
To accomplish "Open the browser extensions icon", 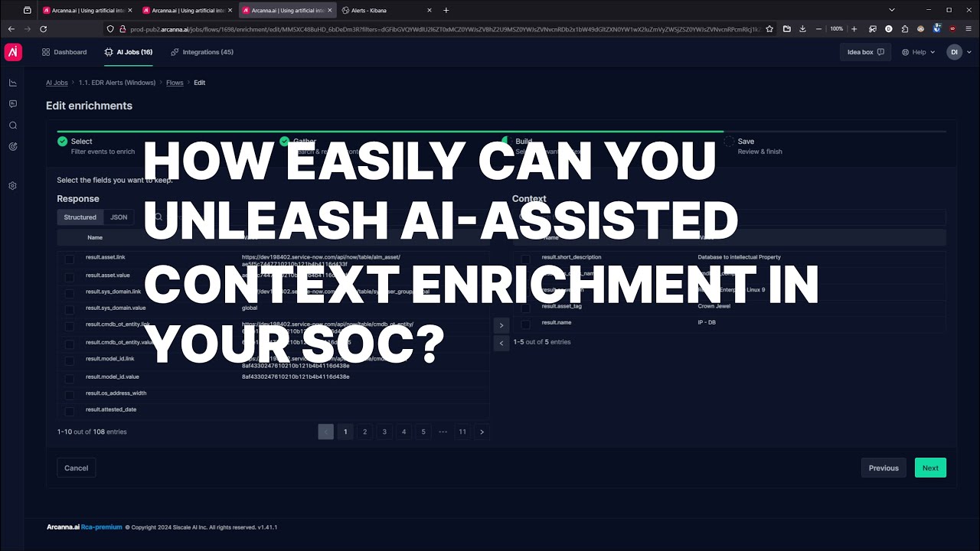I will 905,29.
